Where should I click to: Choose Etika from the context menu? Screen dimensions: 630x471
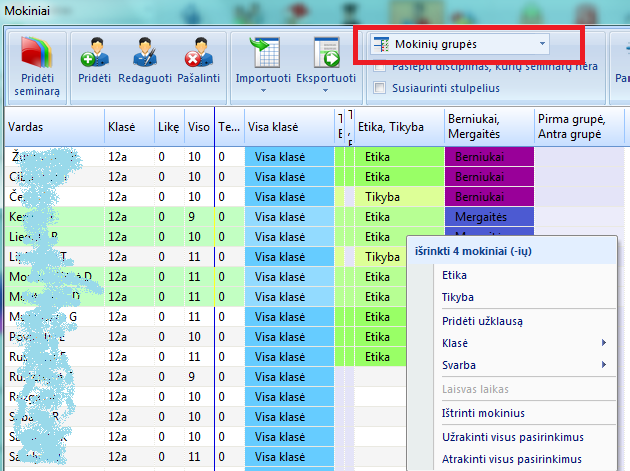(454, 274)
